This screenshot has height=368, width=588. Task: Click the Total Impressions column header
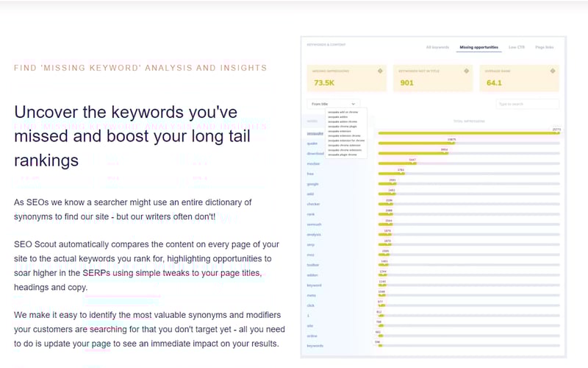coord(469,121)
